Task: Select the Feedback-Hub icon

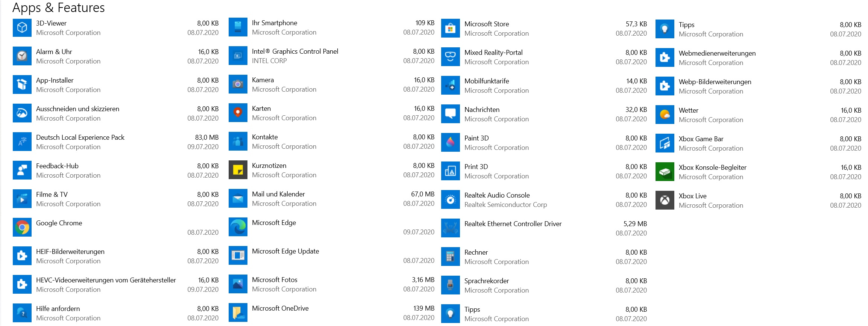Action: [x=22, y=170]
